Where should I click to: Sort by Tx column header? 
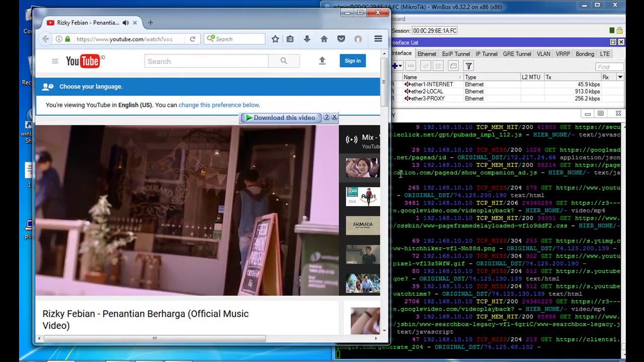tap(573, 77)
